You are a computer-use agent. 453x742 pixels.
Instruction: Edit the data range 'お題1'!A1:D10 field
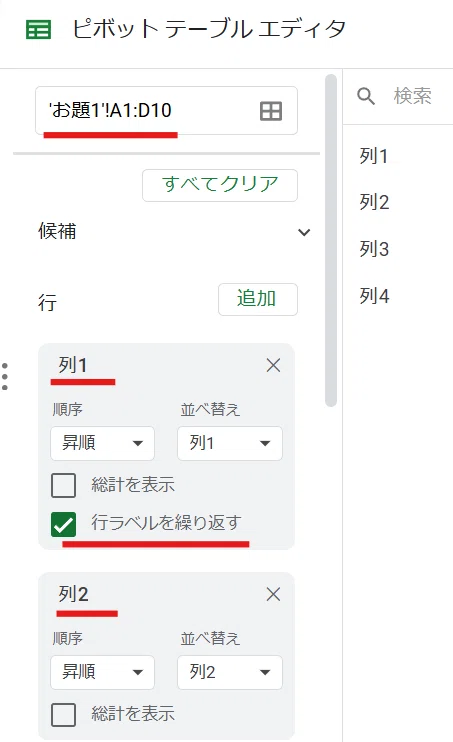pyautogui.click(x=166, y=111)
